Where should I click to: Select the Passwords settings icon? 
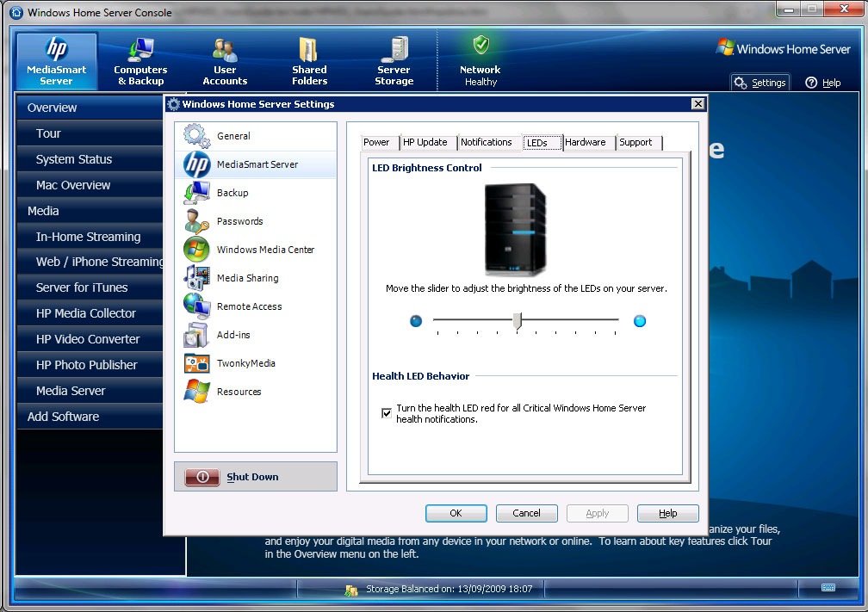click(196, 221)
